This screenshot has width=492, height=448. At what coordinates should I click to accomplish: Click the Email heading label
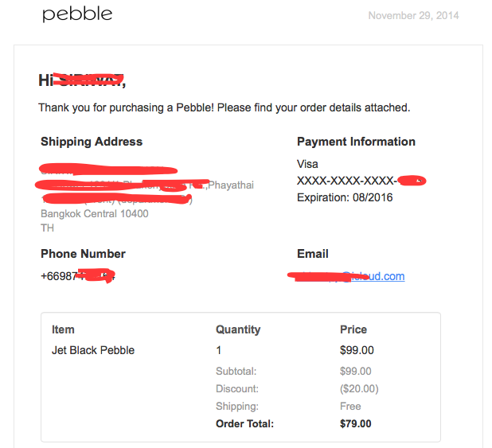(x=313, y=254)
